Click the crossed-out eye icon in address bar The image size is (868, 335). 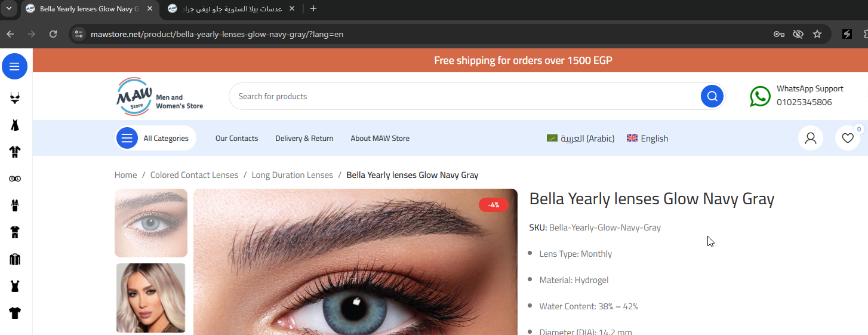pyautogui.click(x=798, y=34)
